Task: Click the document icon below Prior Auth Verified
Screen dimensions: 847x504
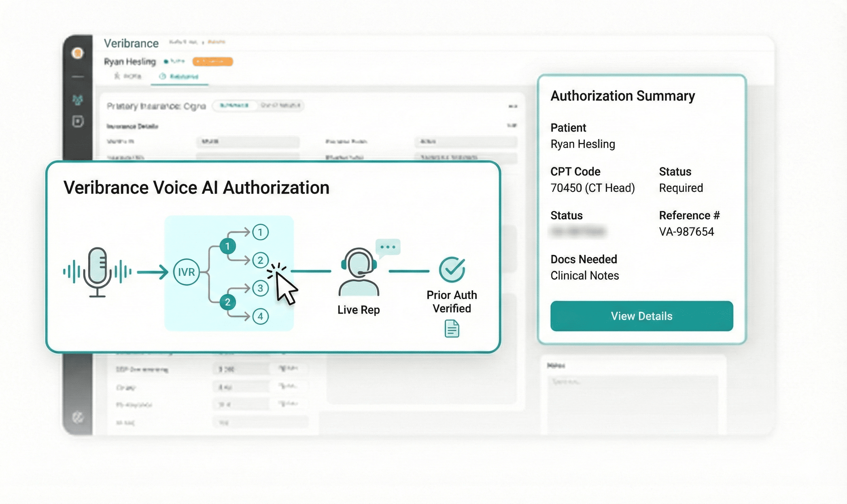Action: pyautogui.click(x=452, y=329)
